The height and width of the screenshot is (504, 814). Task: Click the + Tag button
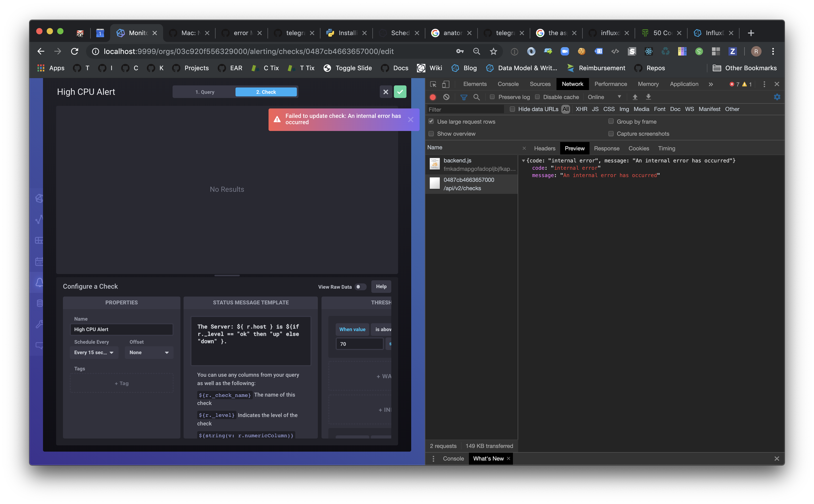click(x=121, y=383)
